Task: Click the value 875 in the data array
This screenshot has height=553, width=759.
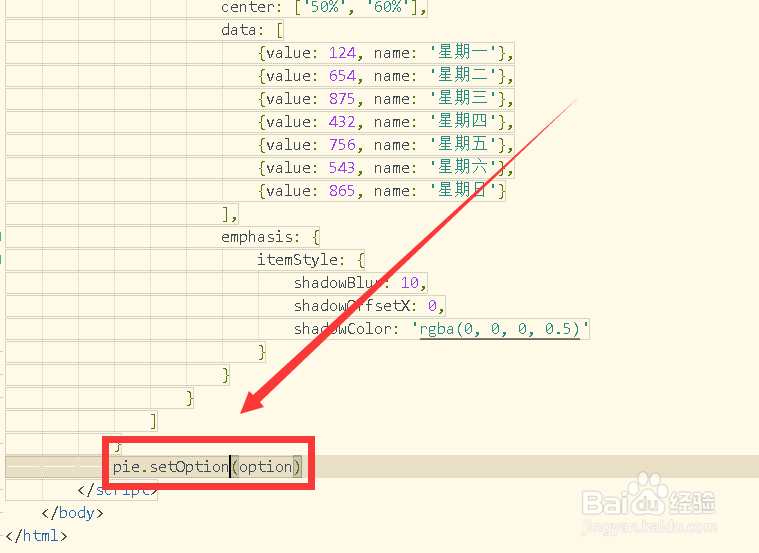Action: [342, 99]
